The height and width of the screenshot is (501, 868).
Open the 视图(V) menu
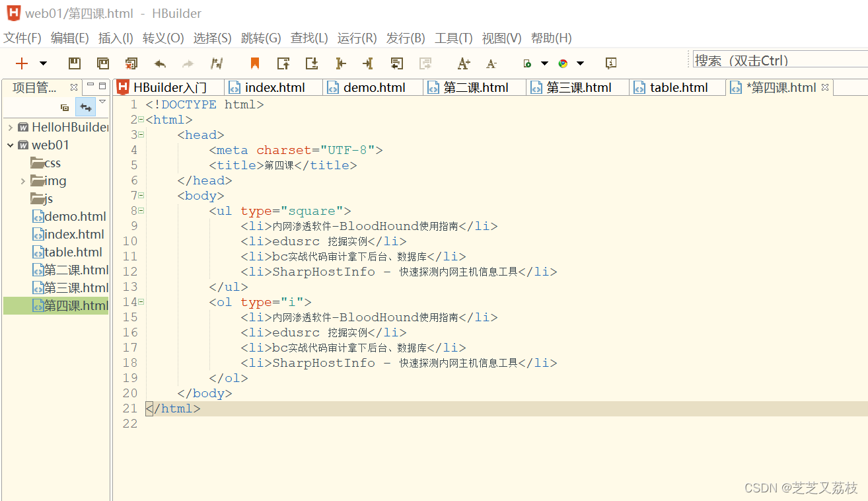pyautogui.click(x=501, y=38)
